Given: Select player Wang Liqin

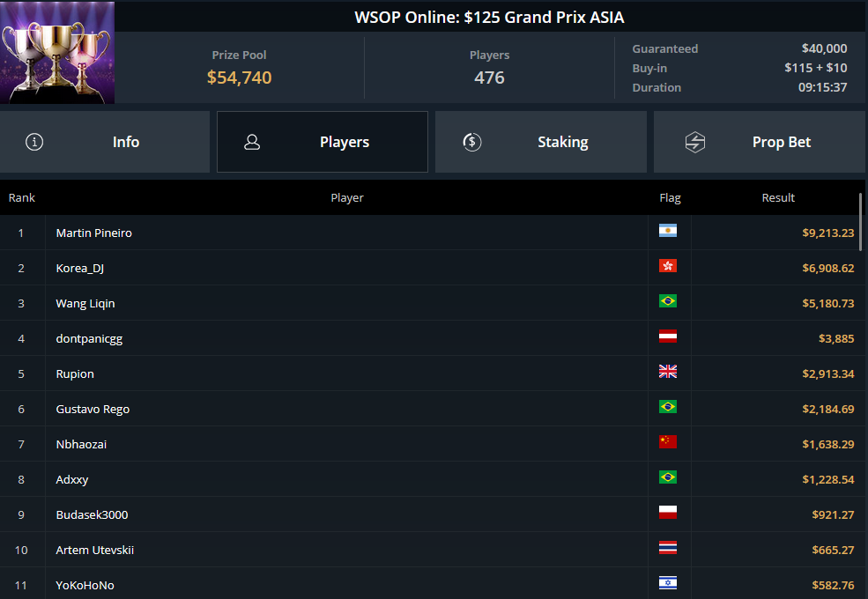Looking at the screenshot, I should [x=85, y=303].
